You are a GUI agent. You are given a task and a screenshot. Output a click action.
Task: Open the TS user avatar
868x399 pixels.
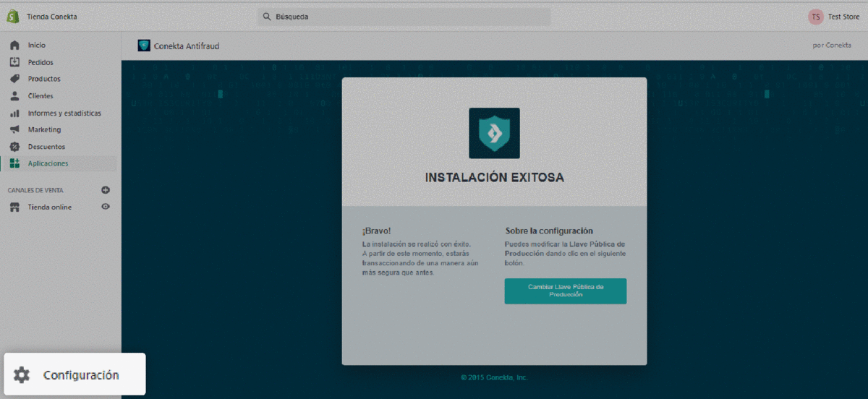click(x=816, y=17)
